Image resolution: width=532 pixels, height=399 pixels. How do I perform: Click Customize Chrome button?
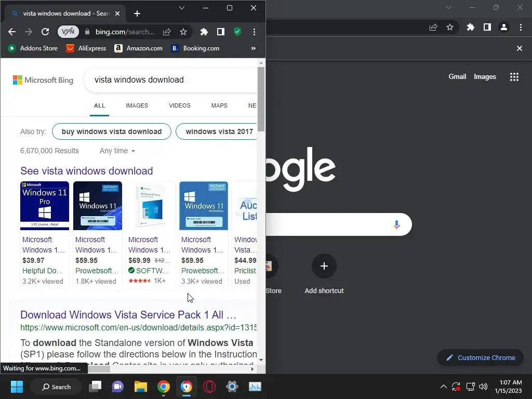481,357
